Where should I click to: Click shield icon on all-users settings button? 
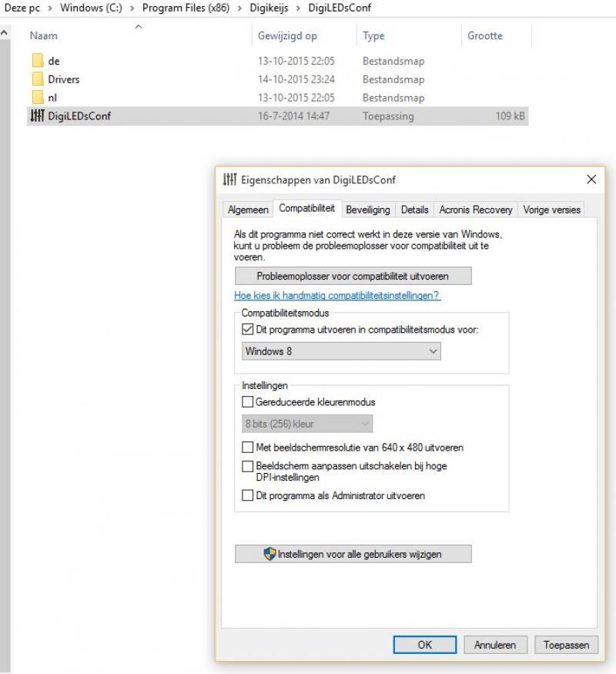269,554
